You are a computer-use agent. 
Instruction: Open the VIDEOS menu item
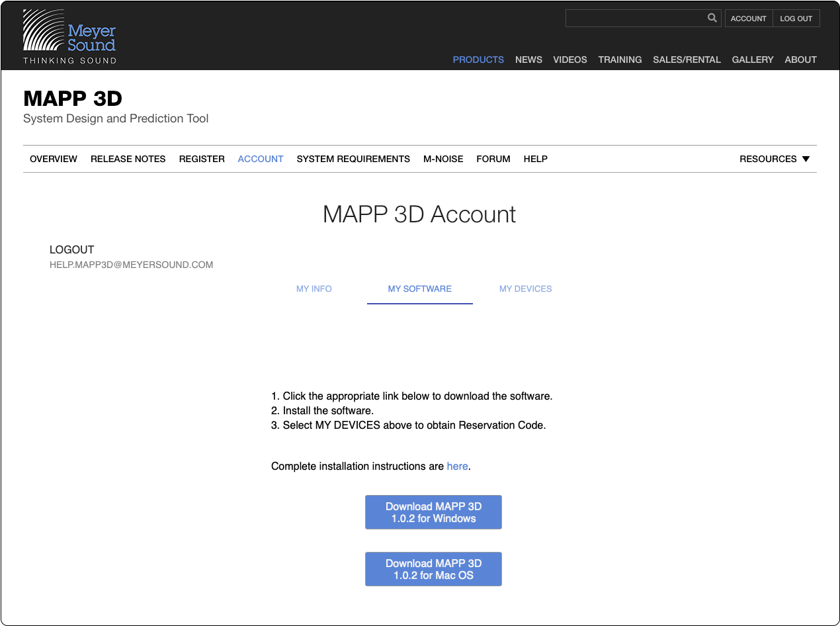(x=570, y=60)
